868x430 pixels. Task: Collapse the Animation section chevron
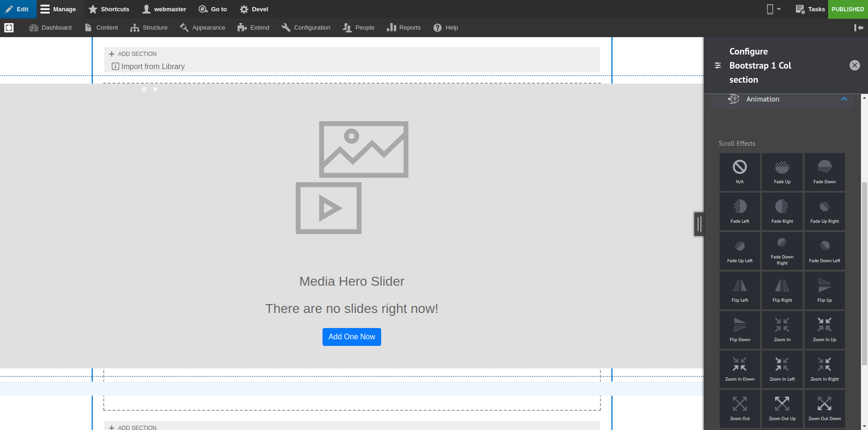tap(844, 99)
